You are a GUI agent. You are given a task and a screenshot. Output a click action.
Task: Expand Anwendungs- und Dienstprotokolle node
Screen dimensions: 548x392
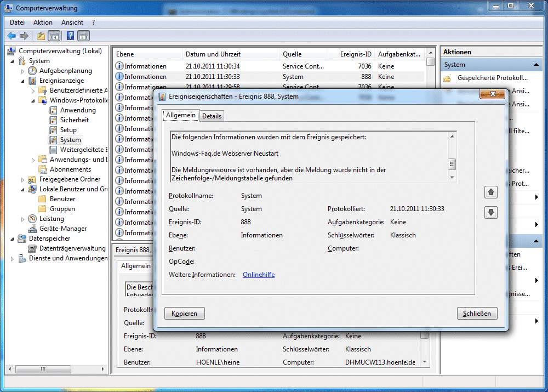click(x=33, y=160)
